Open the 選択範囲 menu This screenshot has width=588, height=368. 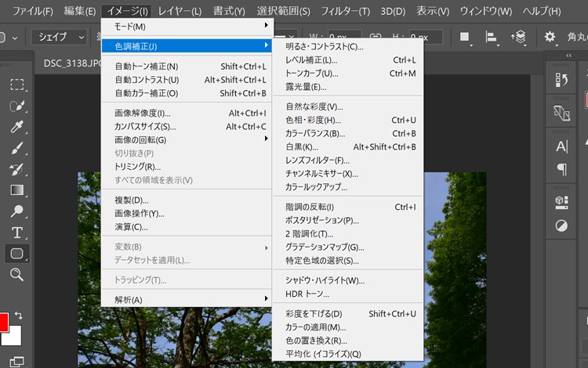pos(284,11)
